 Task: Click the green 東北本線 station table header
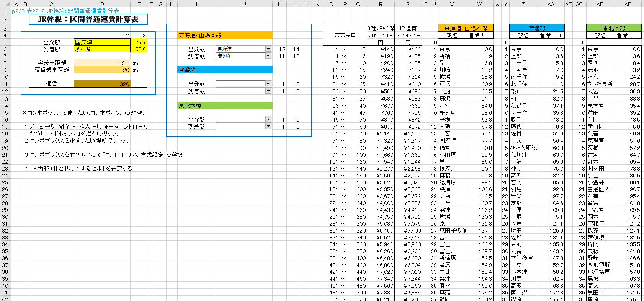point(614,28)
